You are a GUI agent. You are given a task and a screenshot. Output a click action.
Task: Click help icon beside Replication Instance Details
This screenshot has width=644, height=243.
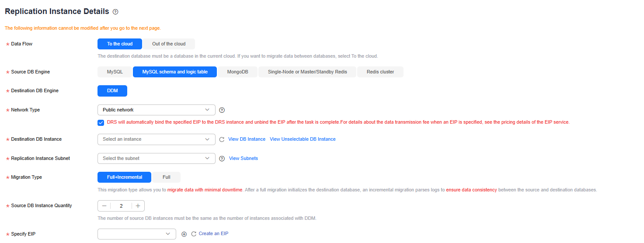tap(115, 12)
